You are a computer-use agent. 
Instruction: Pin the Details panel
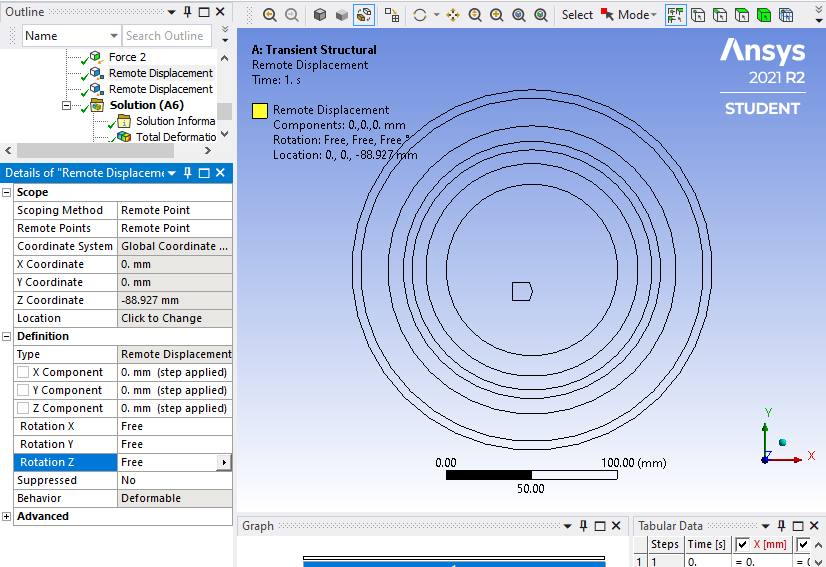(187, 174)
